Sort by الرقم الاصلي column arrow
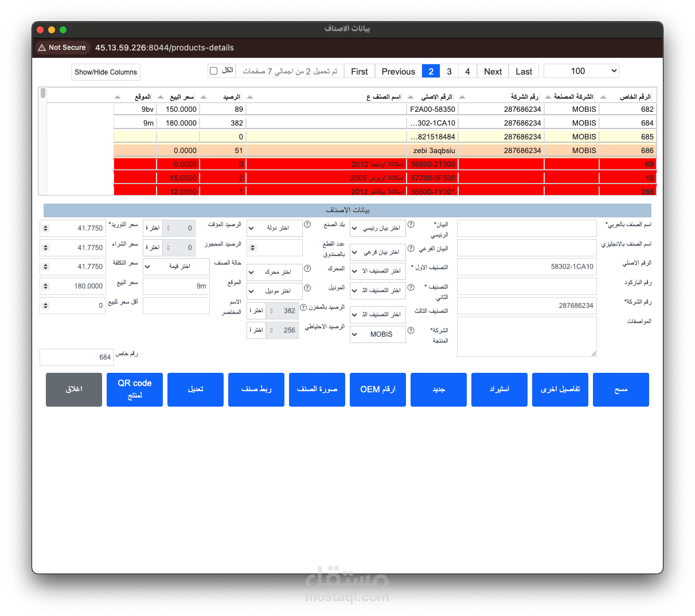Viewport: 695px width, 616px height. [411, 97]
